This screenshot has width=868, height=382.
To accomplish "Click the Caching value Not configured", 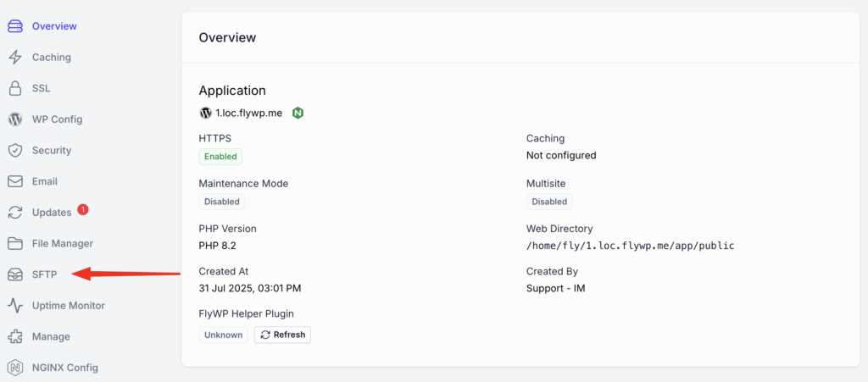I will (x=561, y=155).
